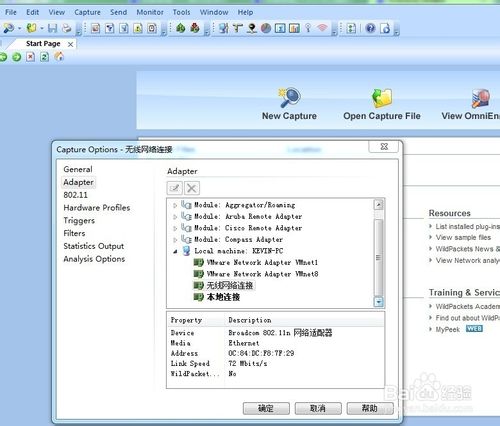Select Filters option page
Screen dimensions: 500x426
coord(74,233)
